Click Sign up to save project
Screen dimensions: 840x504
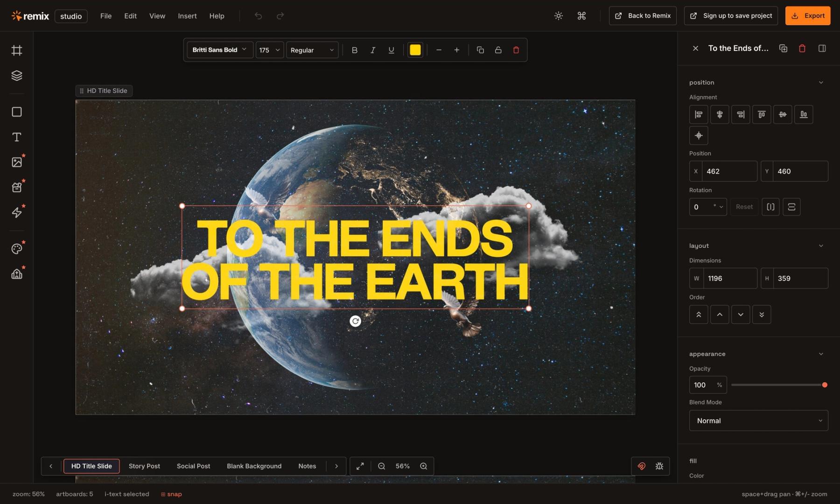point(731,16)
